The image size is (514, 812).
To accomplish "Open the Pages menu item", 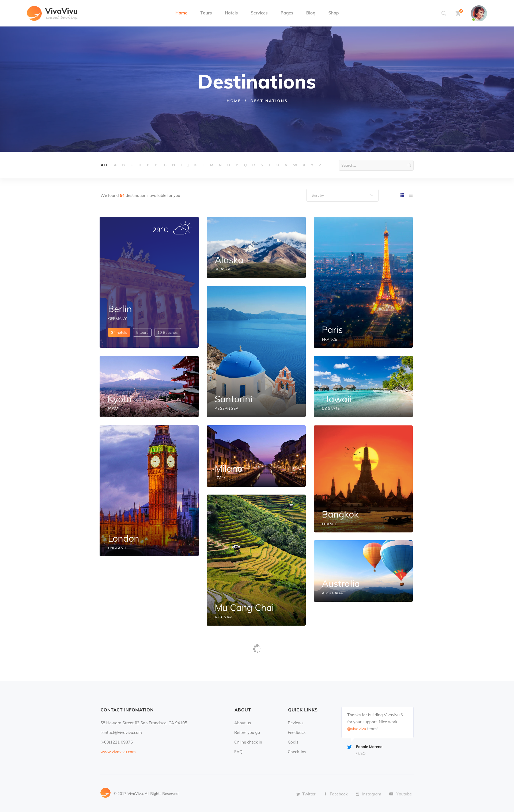I will point(286,13).
